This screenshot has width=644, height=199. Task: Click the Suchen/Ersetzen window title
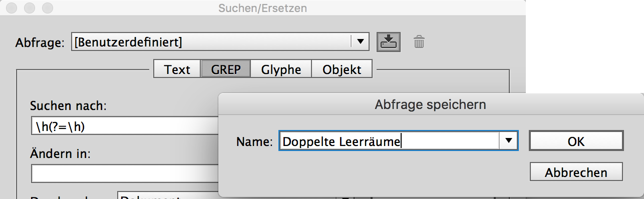tap(263, 8)
